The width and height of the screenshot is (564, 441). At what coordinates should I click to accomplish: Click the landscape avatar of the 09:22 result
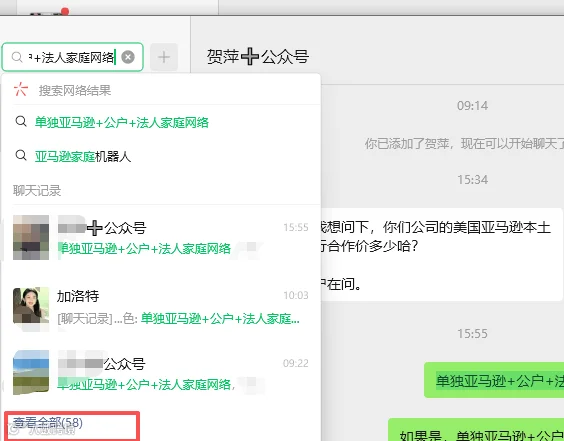31,372
